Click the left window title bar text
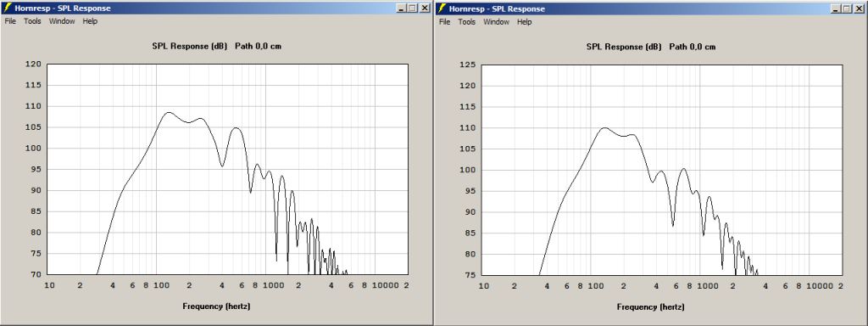Screen dimensions: 868x326 click(63, 8)
